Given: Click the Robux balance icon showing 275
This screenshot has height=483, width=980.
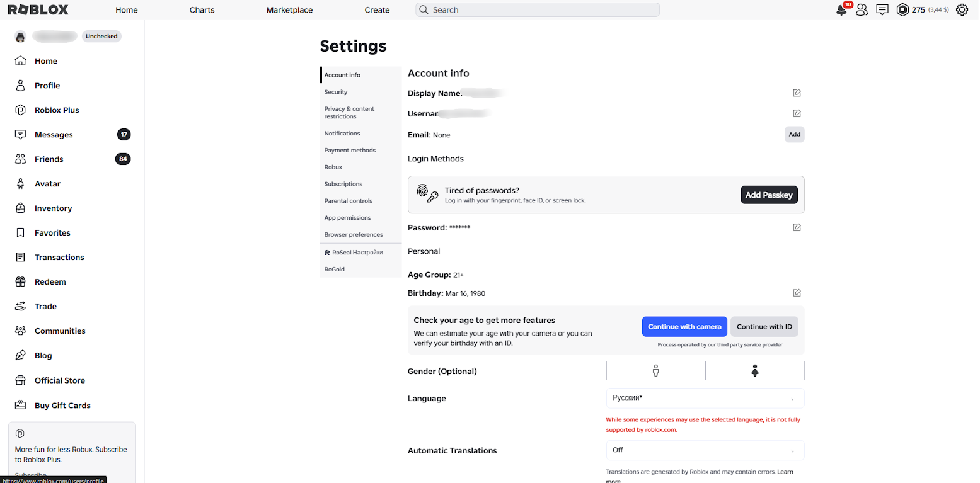Looking at the screenshot, I should coord(902,9).
